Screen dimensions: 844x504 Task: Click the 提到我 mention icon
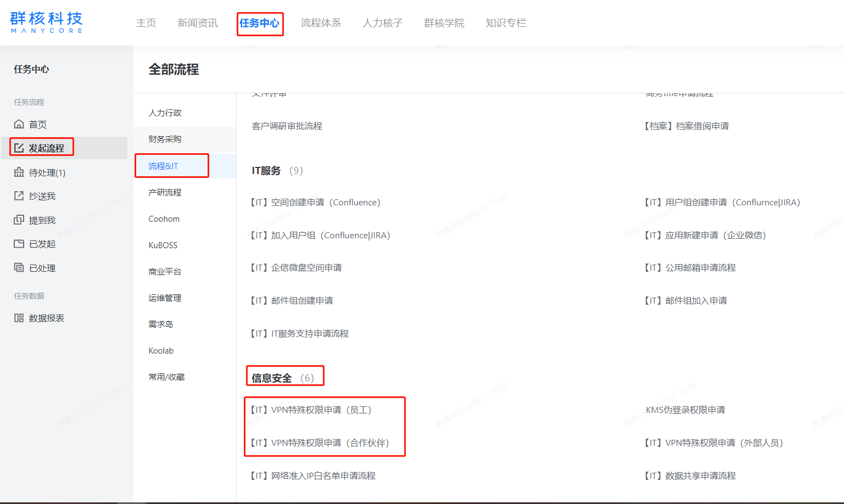click(x=19, y=220)
